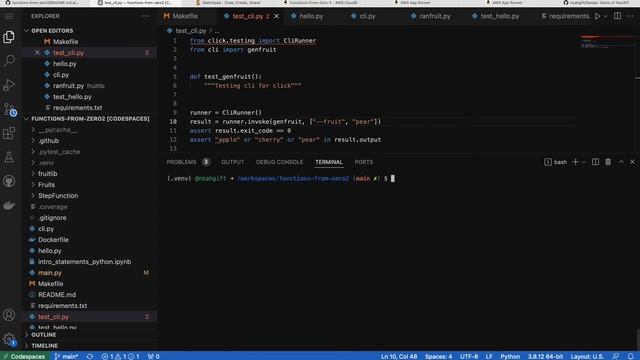Open the Ports panel tab
Viewport: 640px width, 360px height.
[x=364, y=162]
